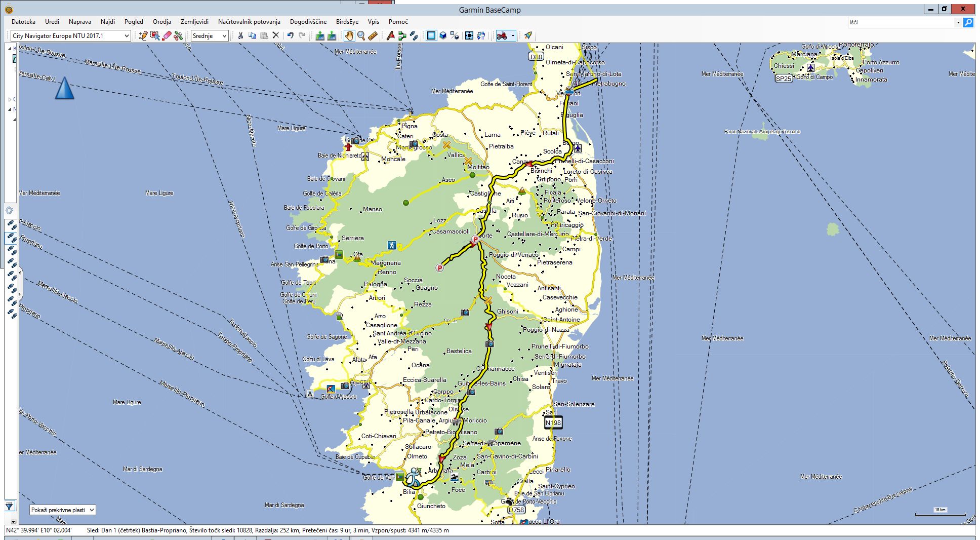Select the new waypoint pencil tool
Viewport: 980px width, 540px height.
[x=143, y=35]
